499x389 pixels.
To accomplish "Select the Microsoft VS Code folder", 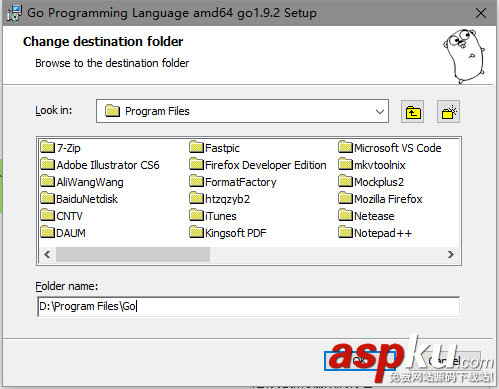I will coord(390,148).
